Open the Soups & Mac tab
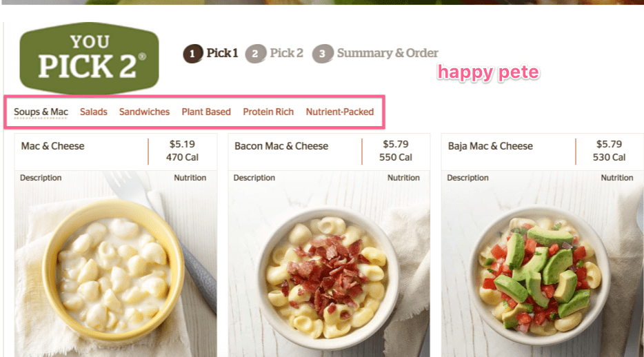Screen dimensions: 644x357 point(41,112)
